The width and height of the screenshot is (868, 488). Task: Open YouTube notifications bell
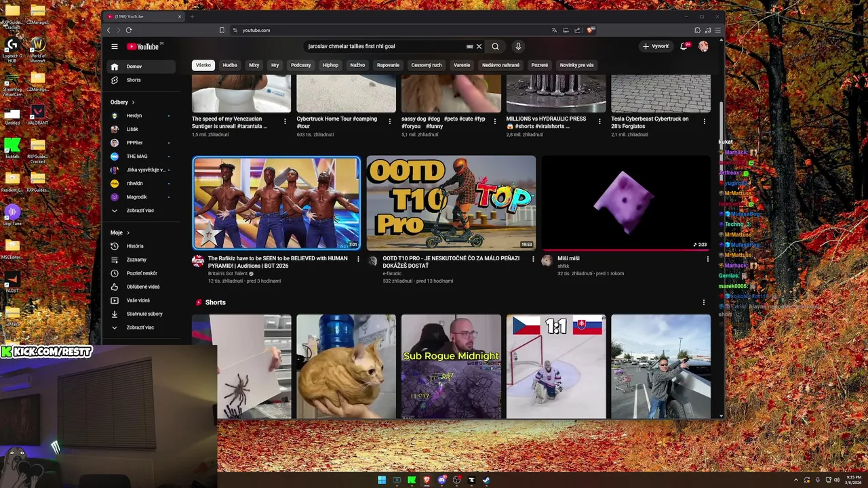[684, 46]
